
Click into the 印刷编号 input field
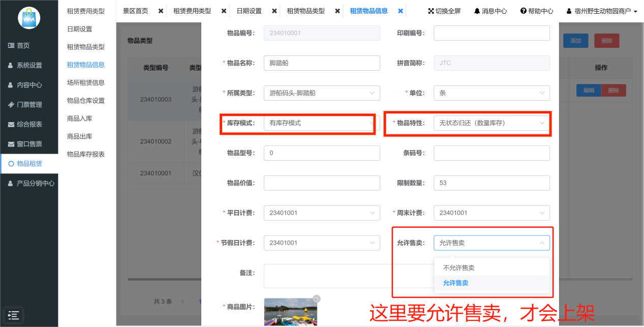[x=492, y=33]
